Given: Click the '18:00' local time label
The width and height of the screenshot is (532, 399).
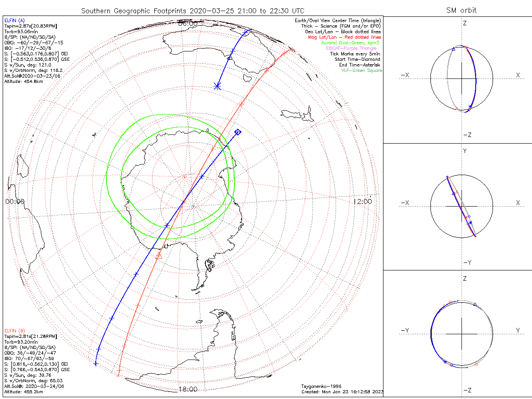Looking at the screenshot, I should (x=188, y=389).
